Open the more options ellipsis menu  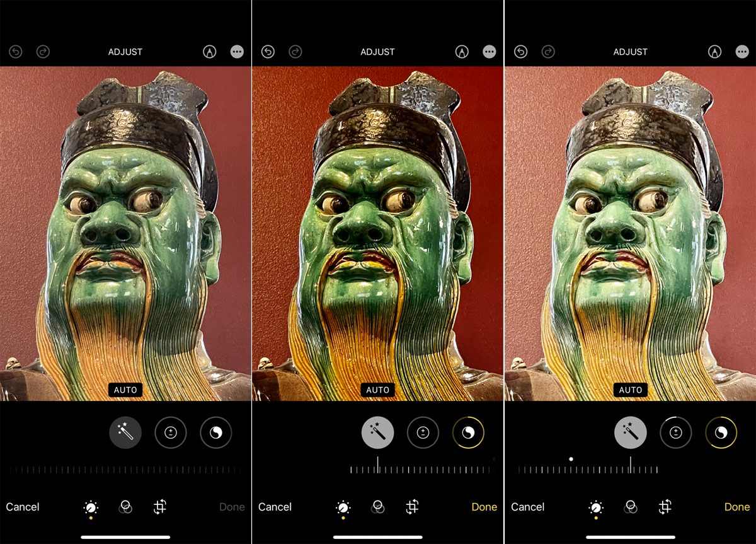tap(237, 52)
